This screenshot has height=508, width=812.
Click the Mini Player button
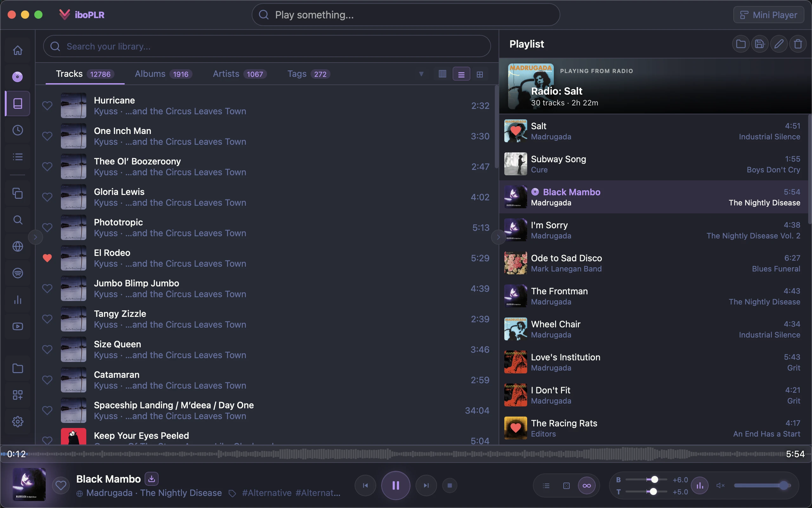click(768, 15)
